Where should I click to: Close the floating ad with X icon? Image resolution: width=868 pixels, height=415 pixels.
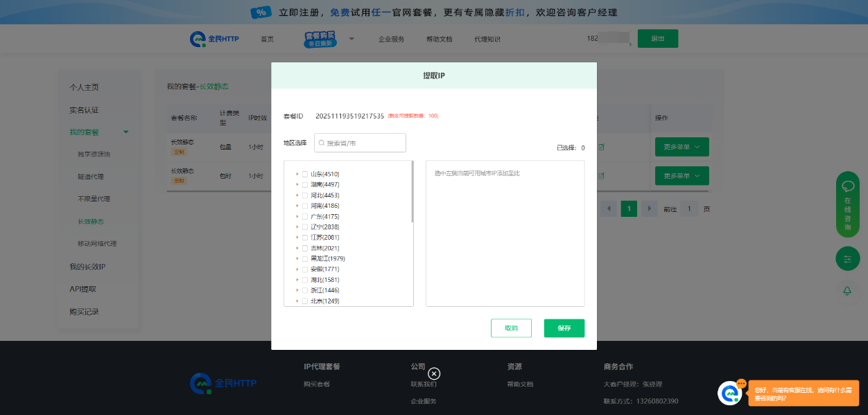click(434, 373)
